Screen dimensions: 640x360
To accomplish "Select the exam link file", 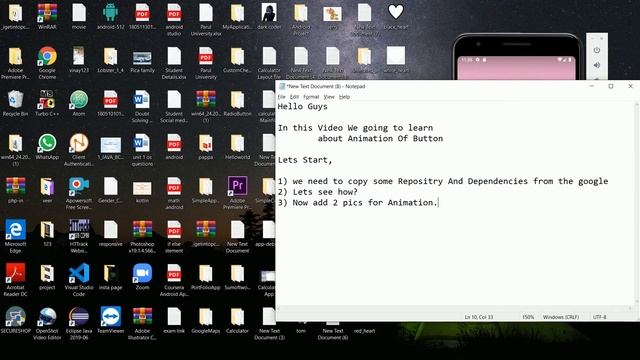I will pyautogui.click(x=174, y=320).
